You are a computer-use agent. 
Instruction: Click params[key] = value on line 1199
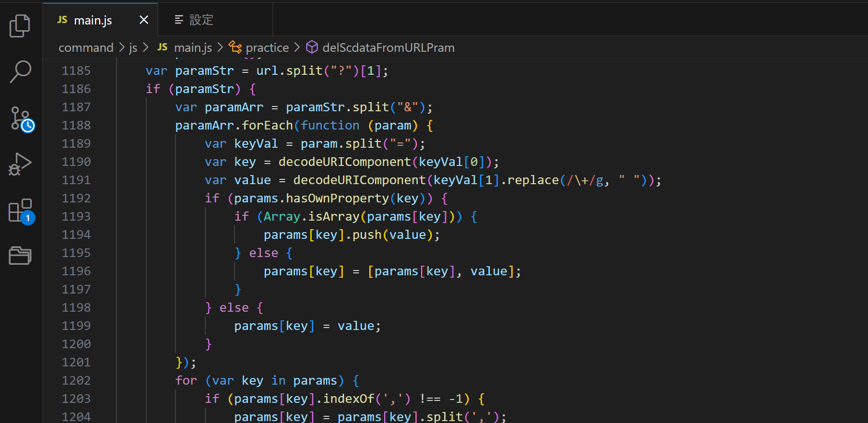[x=304, y=326]
